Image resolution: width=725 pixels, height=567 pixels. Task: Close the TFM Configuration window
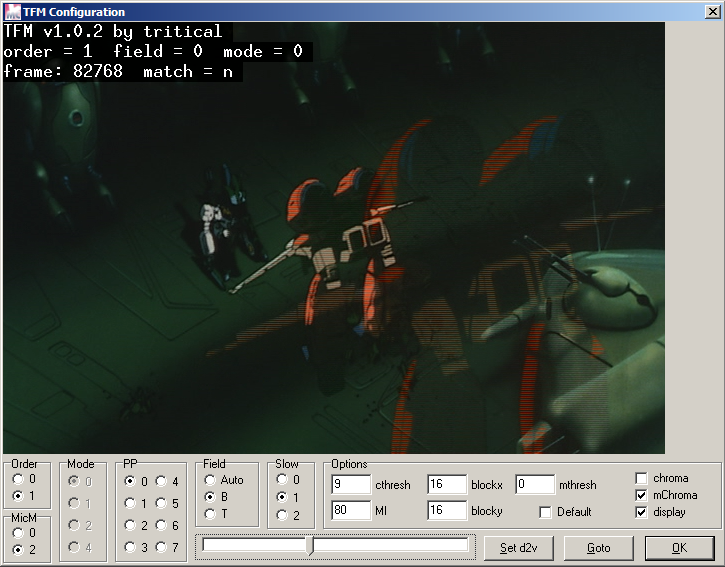[x=713, y=12]
